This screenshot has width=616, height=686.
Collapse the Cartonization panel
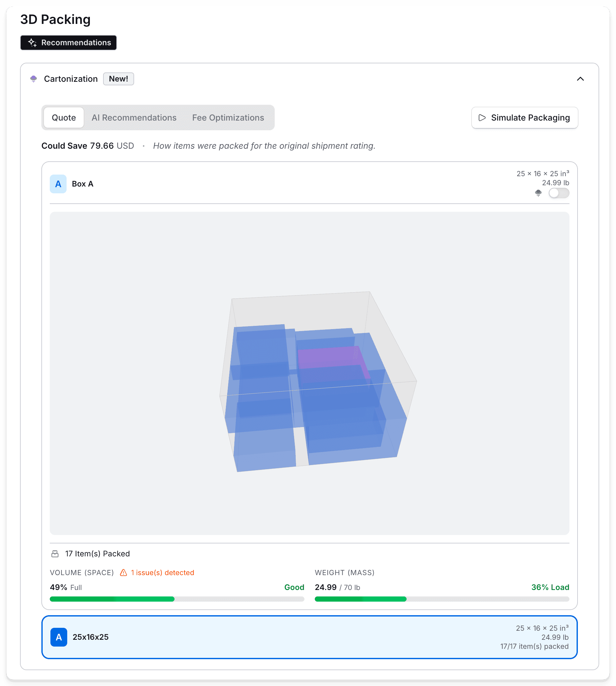coord(580,79)
